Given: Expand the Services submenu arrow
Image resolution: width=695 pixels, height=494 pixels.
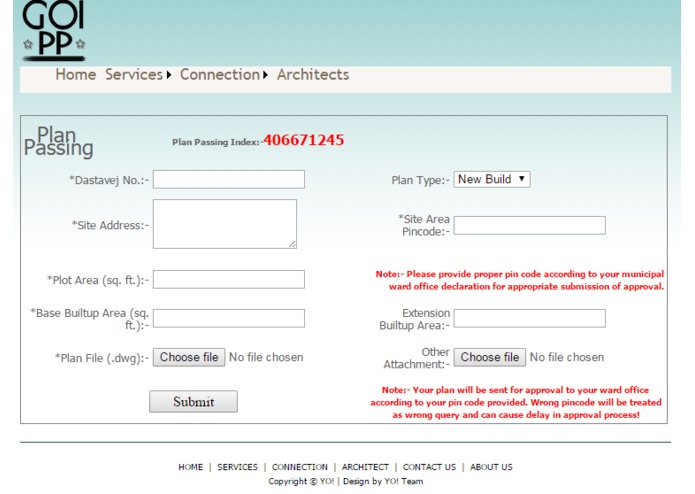Looking at the screenshot, I should click(169, 75).
